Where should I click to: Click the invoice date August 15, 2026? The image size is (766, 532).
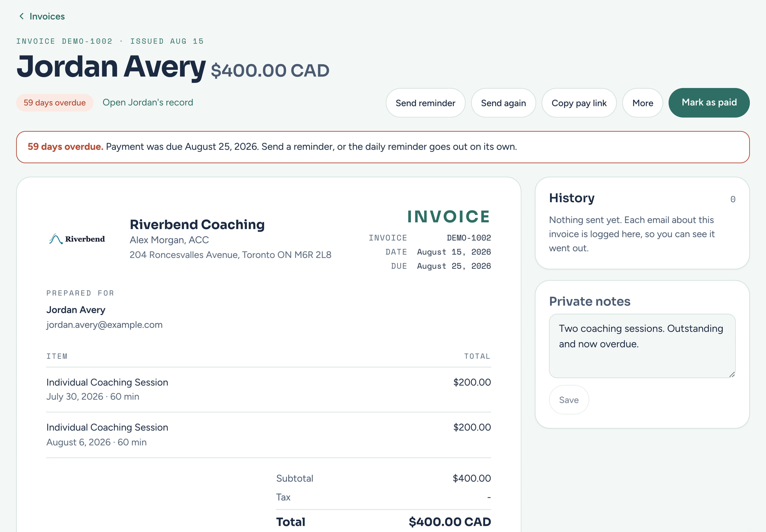(454, 252)
